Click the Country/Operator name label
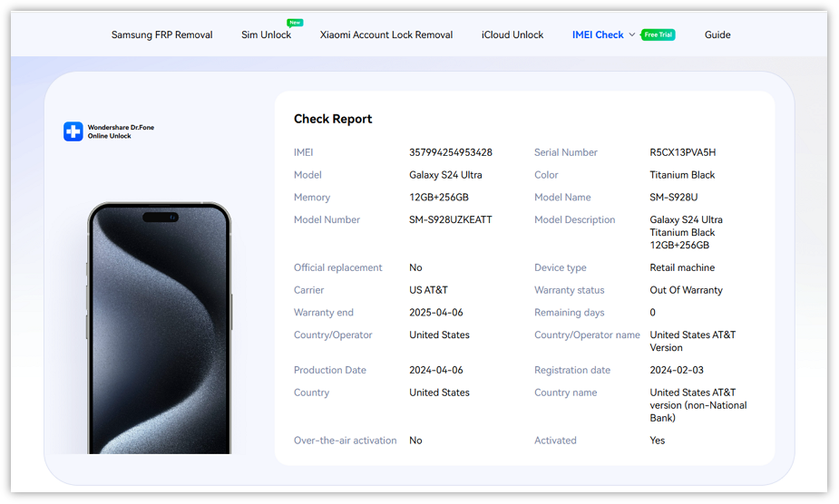Viewport: 839px width, 504px height. pos(587,334)
